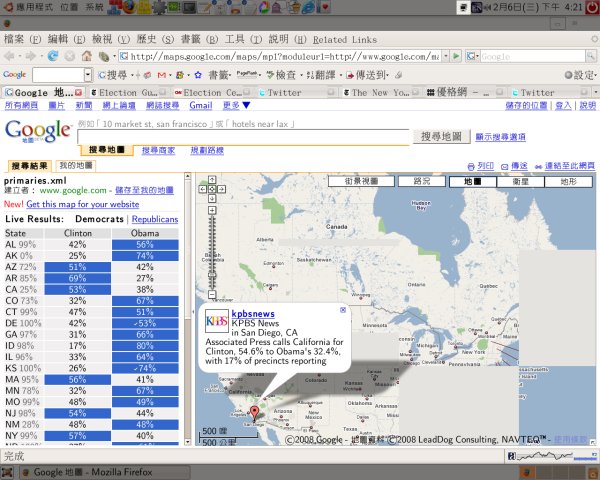The height and width of the screenshot is (480, 600).
Task: Open the 檔案 (F) menu
Action: (x=22, y=39)
